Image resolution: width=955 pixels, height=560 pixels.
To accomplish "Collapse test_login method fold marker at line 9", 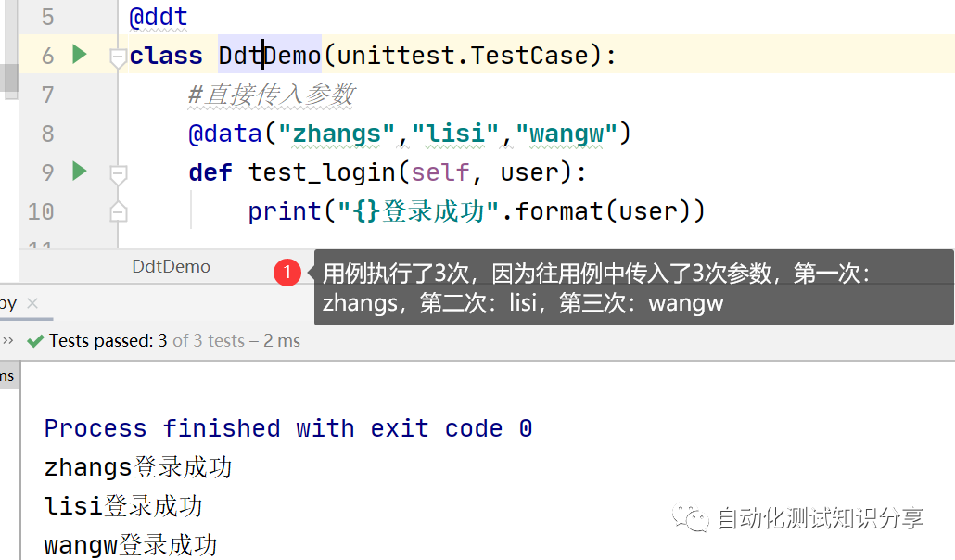I will tap(118, 173).
